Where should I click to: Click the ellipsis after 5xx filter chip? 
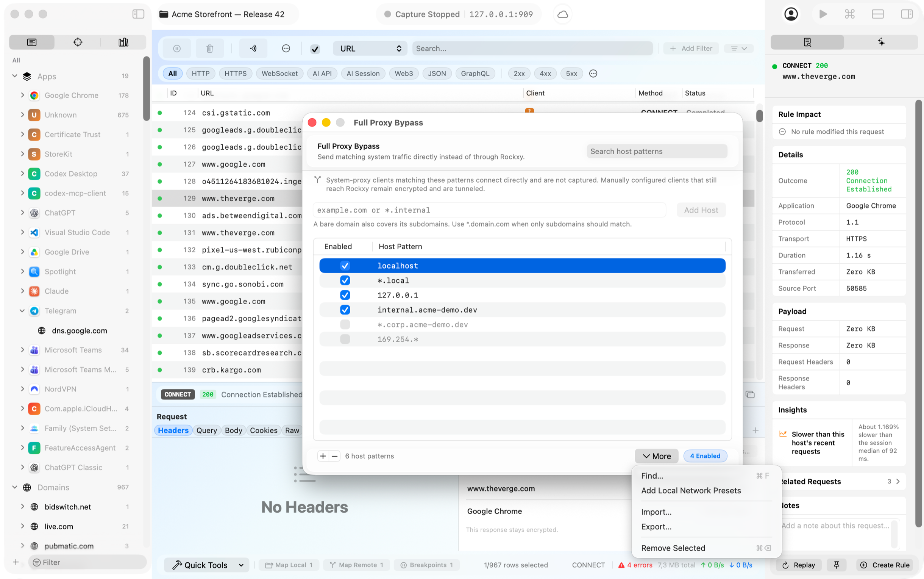[593, 74]
